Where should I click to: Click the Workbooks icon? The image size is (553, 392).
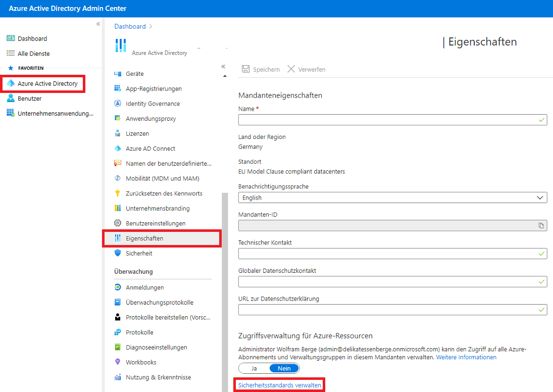(118, 362)
